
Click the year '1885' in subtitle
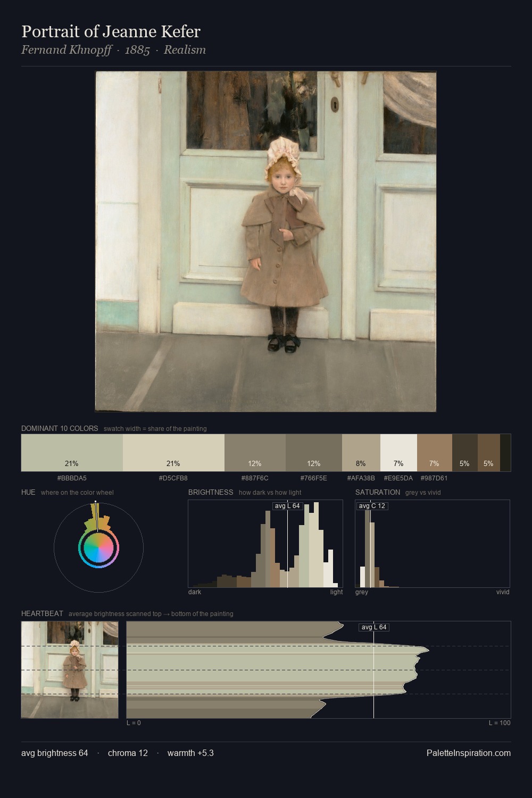[x=137, y=50]
